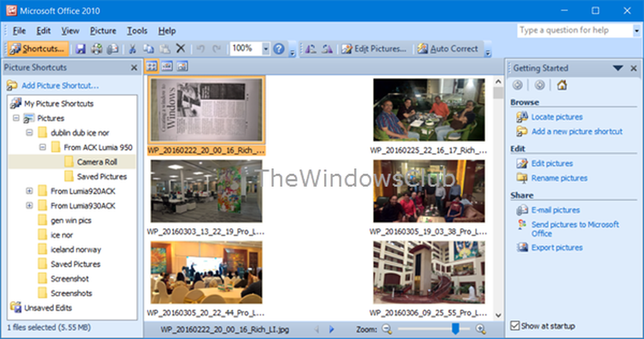The width and height of the screenshot is (644, 339).
Task: Click the Home icon in Getting Started
Action: (x=562, y=85)
